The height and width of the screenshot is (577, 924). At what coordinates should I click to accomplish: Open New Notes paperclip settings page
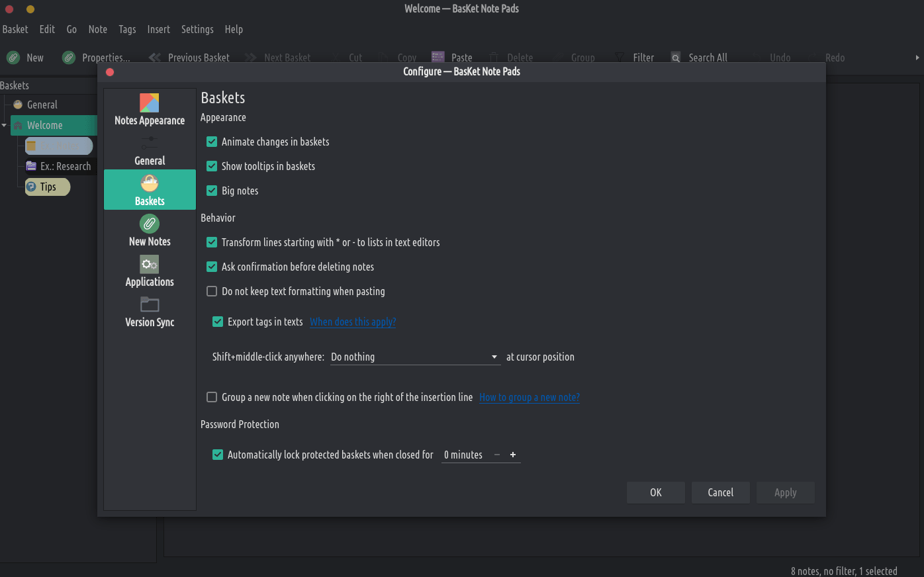(x=150, y=224)
